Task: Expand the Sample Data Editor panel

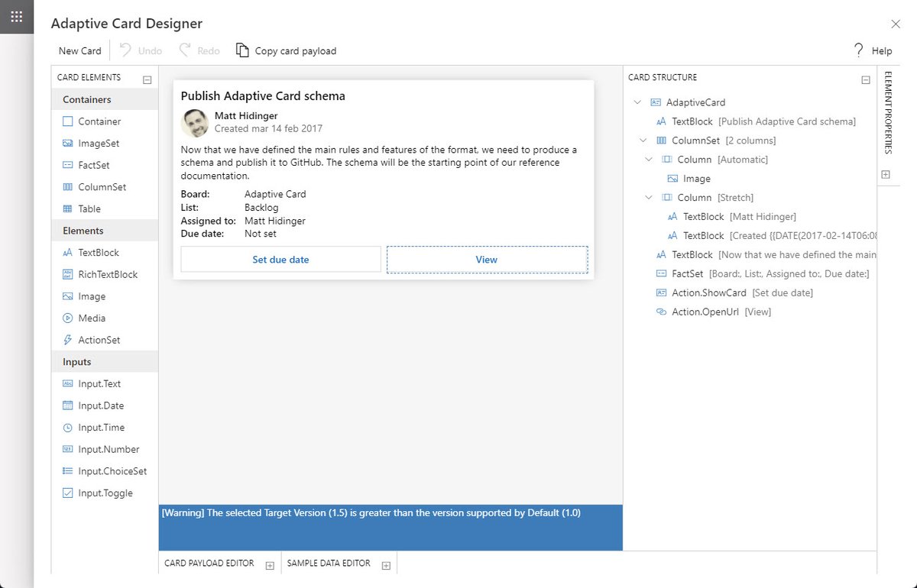Action: 386,566
